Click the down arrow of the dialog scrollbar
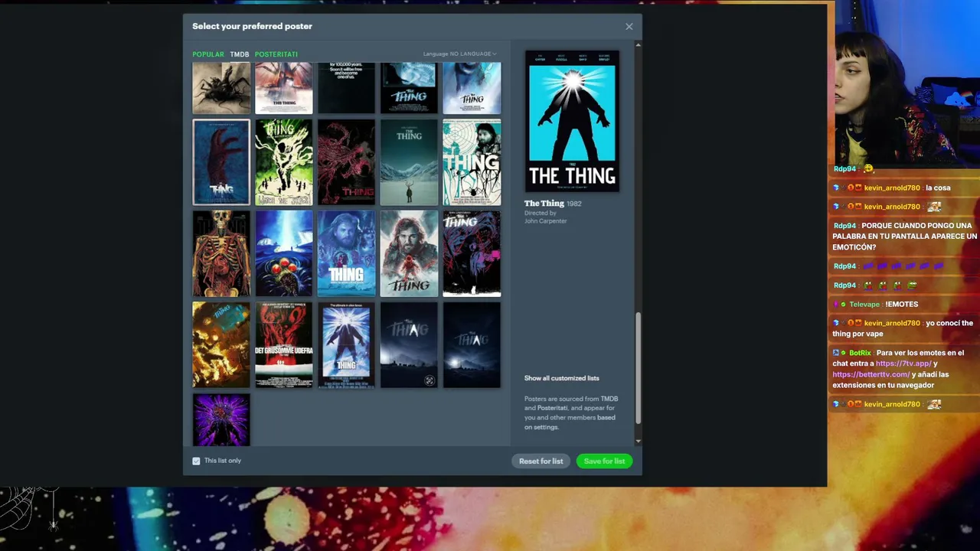The height and width of the screenshot is (551, 980). (x=639, y=442)
